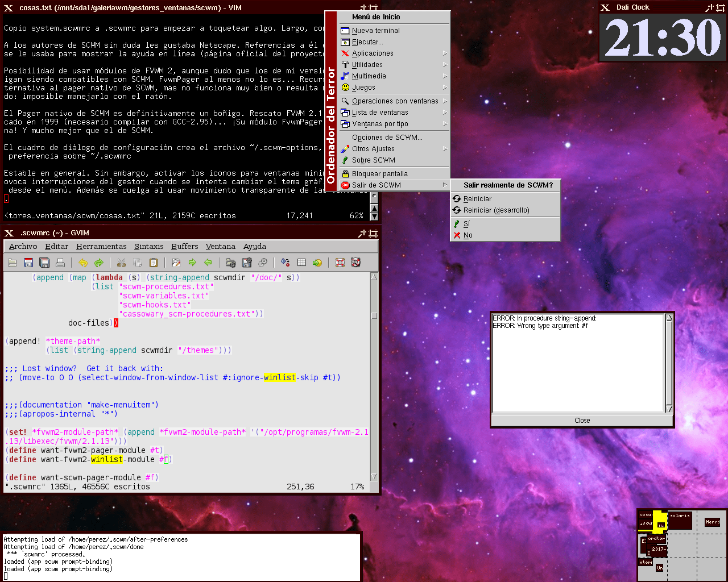Click the 'Wrong type argument #f' error text
The image size is (728, 582).
(x=540, y=326)
